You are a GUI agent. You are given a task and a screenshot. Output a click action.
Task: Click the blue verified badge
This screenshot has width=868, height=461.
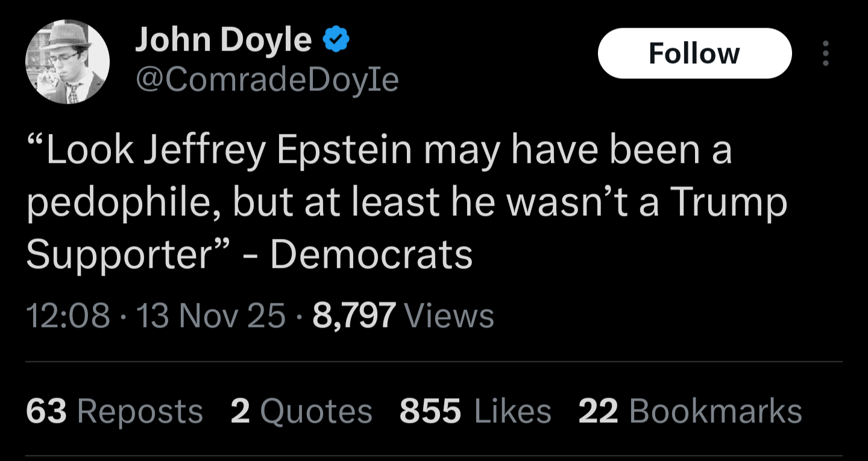click(x=336, y=40)
